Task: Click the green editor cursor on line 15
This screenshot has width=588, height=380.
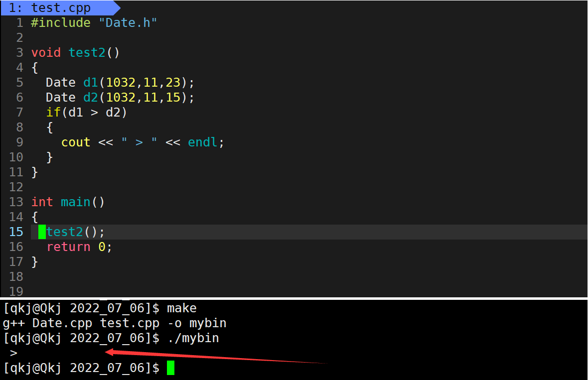Action: pos(42,232)
